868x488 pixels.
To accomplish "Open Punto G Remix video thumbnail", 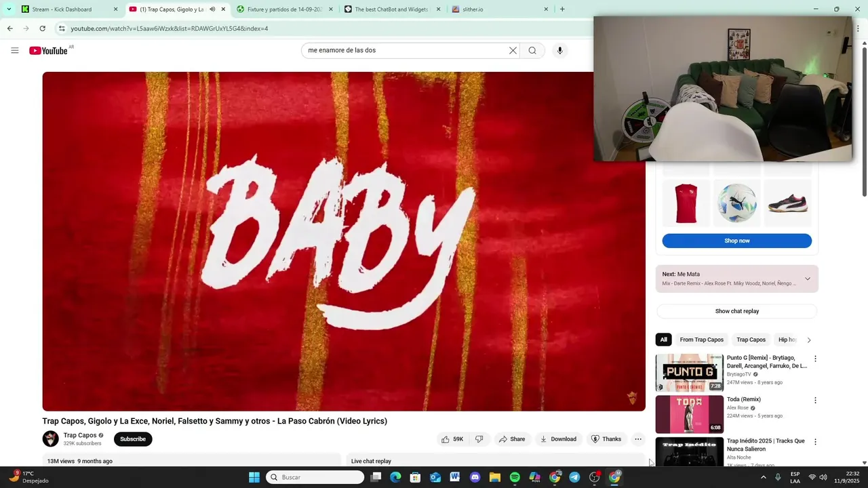I will pos(689,373).
